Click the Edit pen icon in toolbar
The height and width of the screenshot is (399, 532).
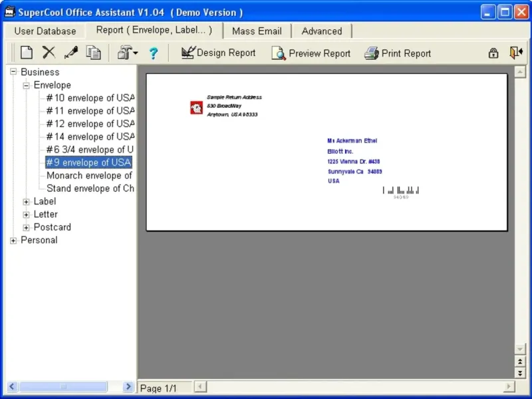71,53
